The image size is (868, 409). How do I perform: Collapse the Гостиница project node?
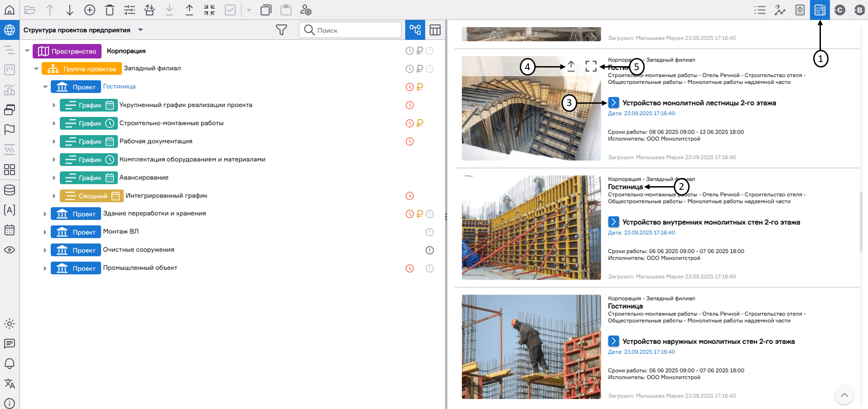pos(45,87)
